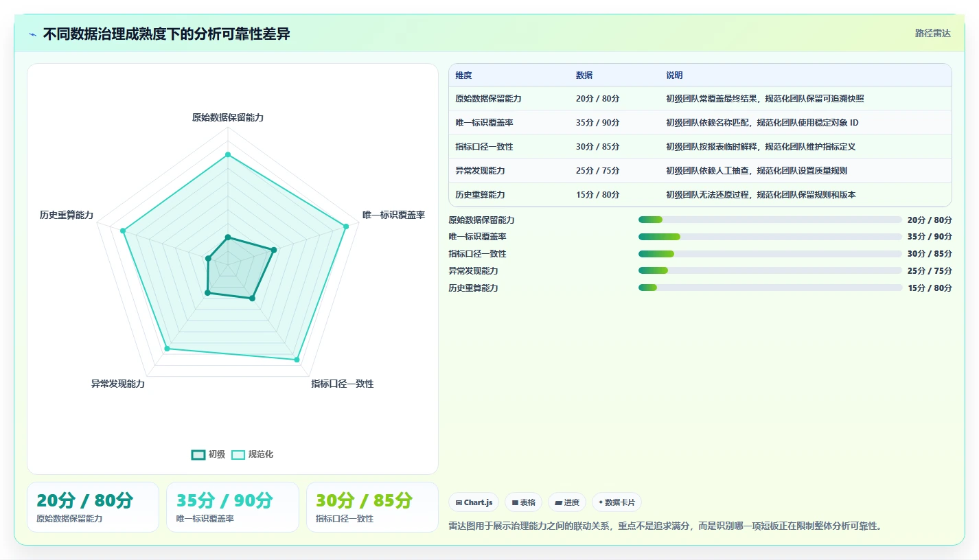Click 初级 data point on 历史重算能力 axis

pyautogui.click(x=208, y=259)
